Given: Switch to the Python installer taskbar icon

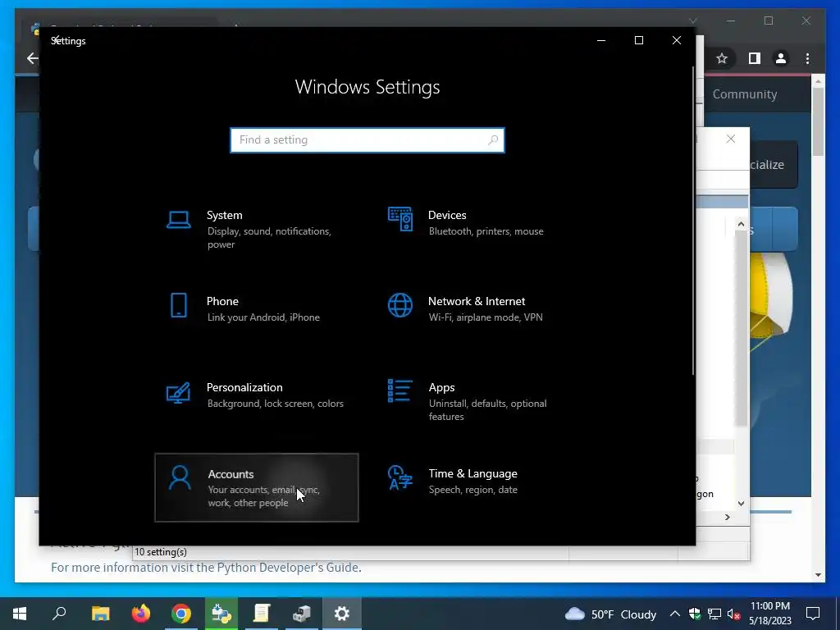Looking at the screenshot, I should pos(221,614).
